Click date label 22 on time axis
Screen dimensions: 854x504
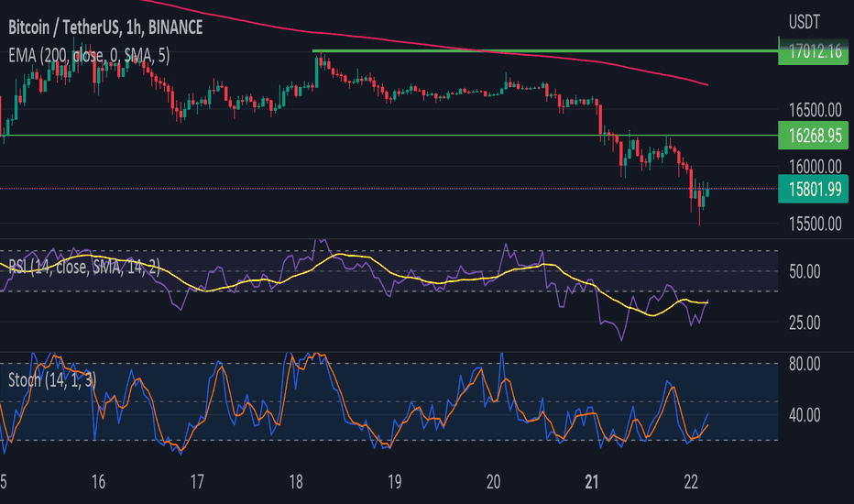[x=691, y=482]
